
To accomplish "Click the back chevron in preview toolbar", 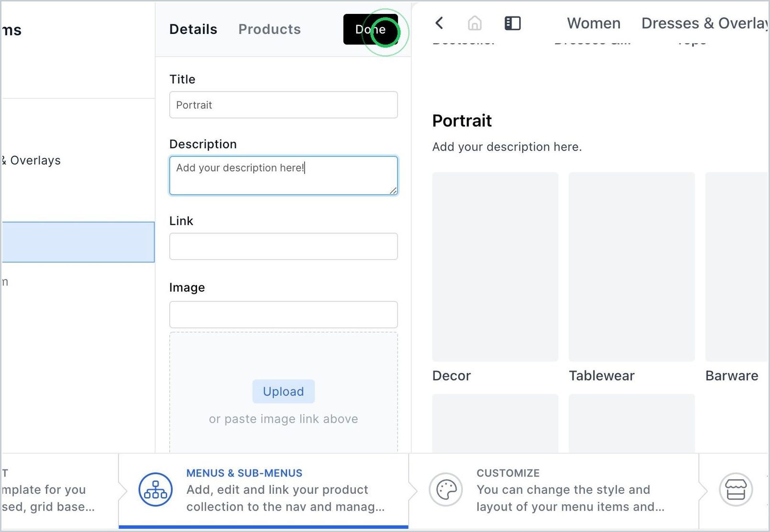I will (439, 23).
